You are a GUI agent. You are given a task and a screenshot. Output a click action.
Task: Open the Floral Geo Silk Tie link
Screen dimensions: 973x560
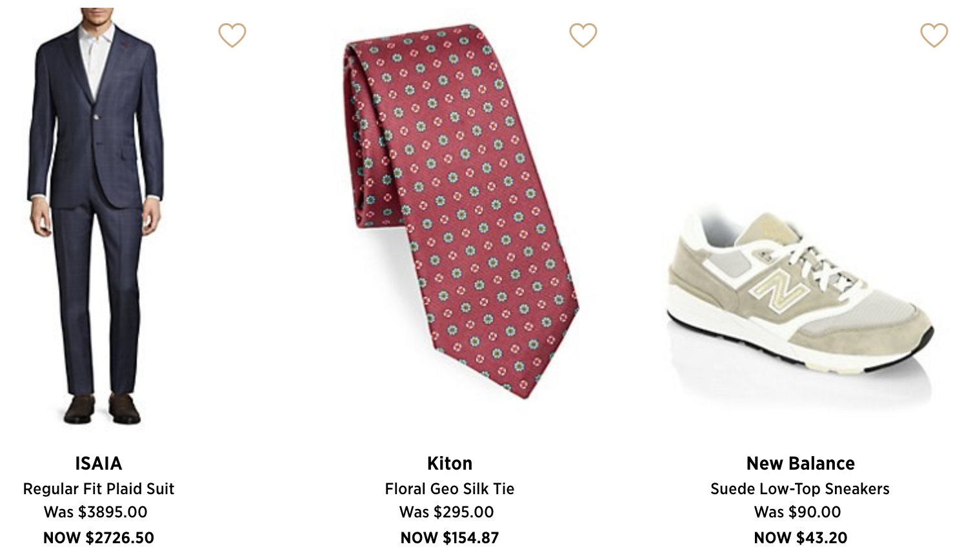coord(450,489)
